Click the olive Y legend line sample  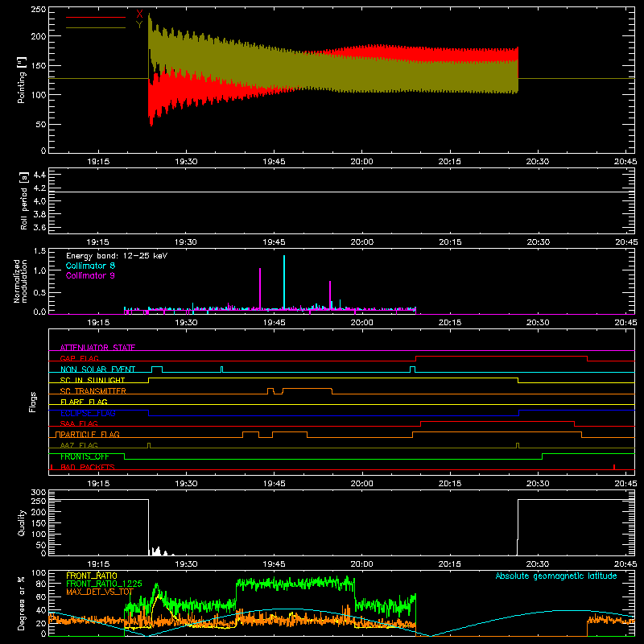(96, 28)
